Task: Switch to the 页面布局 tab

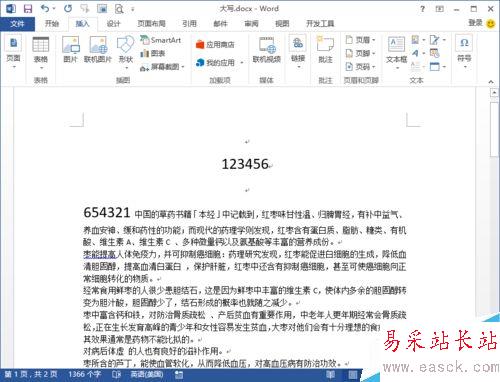Action: (152, 24)
